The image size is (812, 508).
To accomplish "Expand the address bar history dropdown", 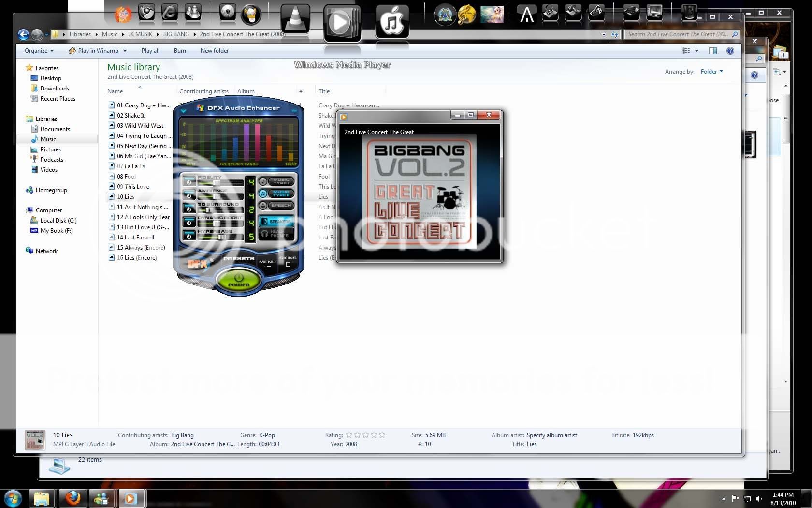I will coord(604,34).
